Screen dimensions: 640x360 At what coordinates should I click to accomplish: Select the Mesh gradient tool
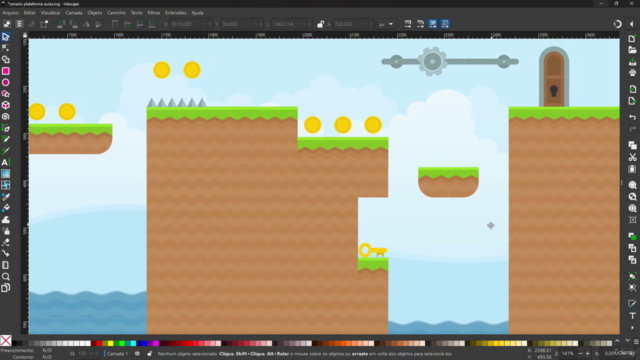pos(5,185)
